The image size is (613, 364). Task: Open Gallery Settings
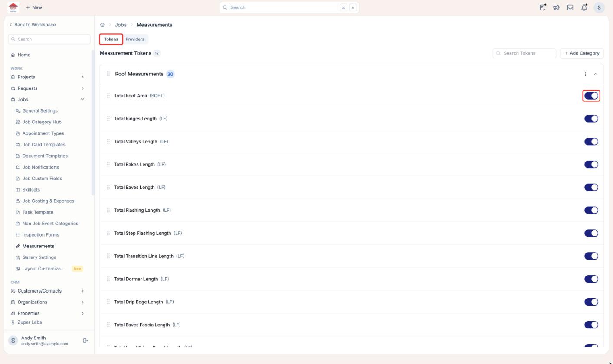[39, 257]
